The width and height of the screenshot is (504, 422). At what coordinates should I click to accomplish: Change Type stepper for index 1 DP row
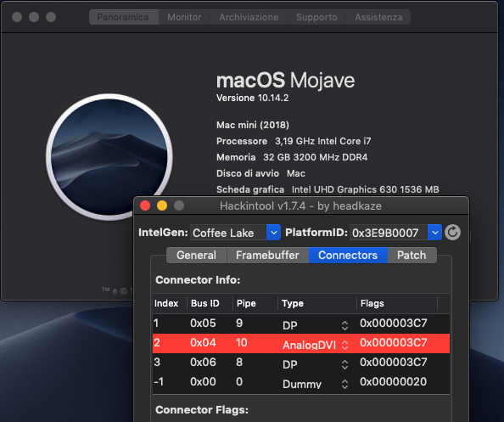point(344,325)
